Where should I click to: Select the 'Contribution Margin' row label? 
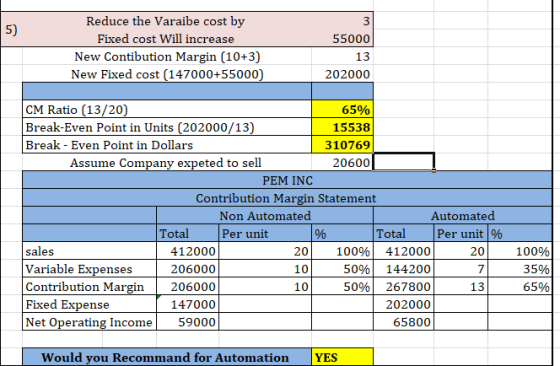(89, 286)
